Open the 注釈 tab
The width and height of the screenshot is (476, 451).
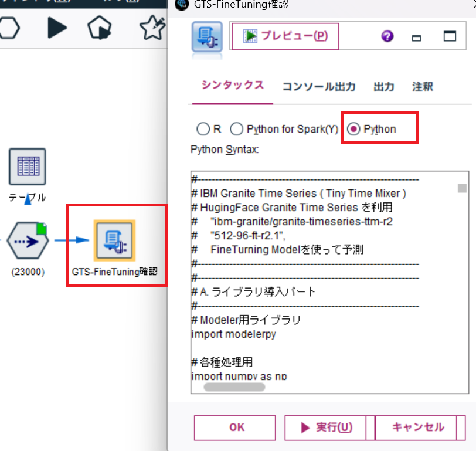pyautogui.click(x=423, y=87)
